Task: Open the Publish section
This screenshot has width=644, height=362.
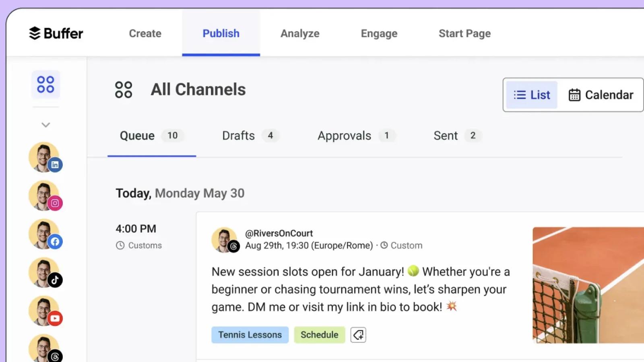Action: pos(221,33)
